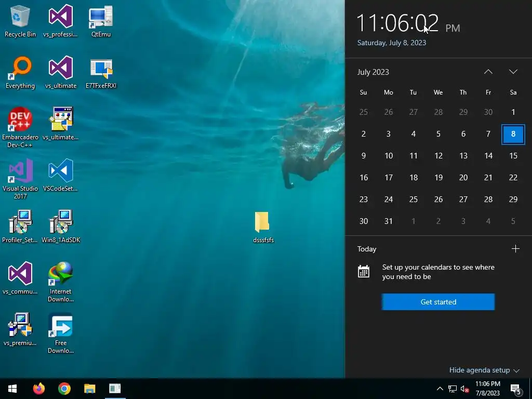Viewport: 532px width, 399px height.
Task: Open the muted volume tray icon
Action: [x=465, y=389]
